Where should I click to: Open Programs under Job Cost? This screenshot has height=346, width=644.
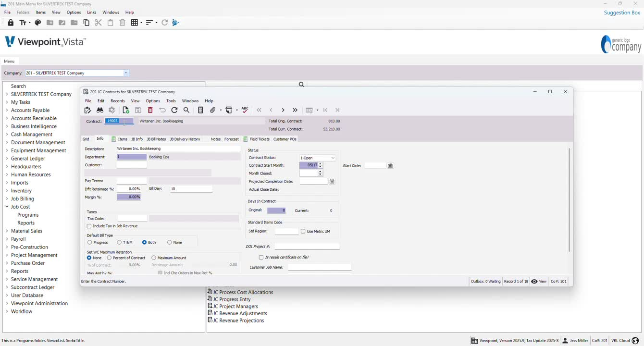28,215
